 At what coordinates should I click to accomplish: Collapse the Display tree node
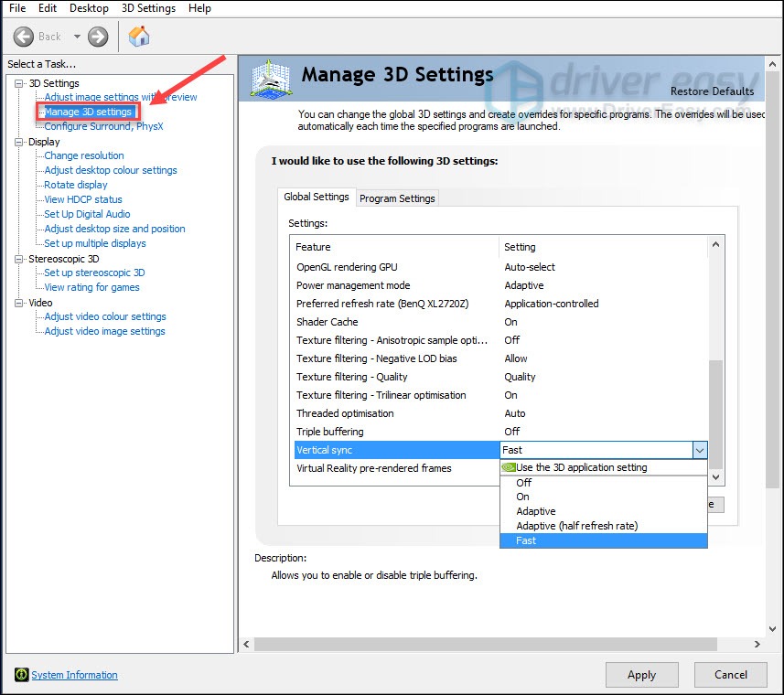(x=20, y=142)
